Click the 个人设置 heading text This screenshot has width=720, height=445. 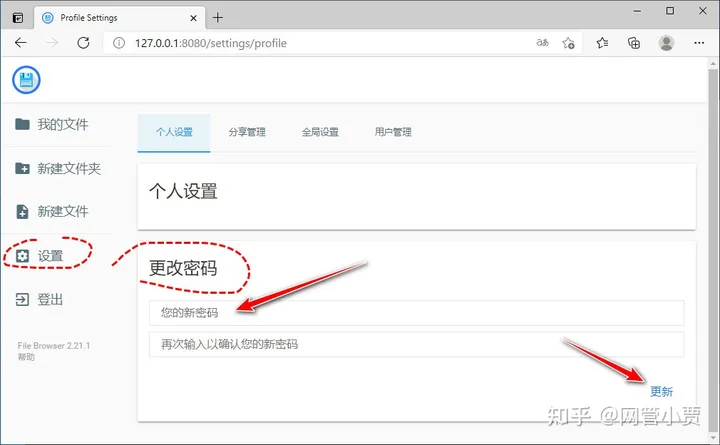[183, 192]
